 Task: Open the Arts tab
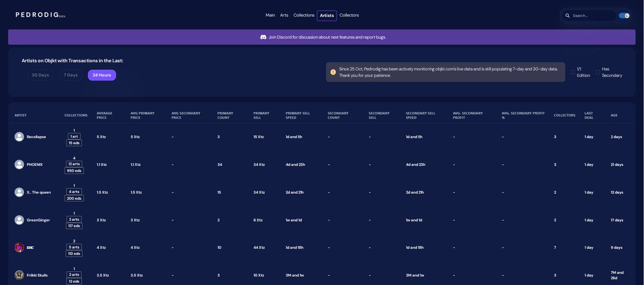point(284,15)
